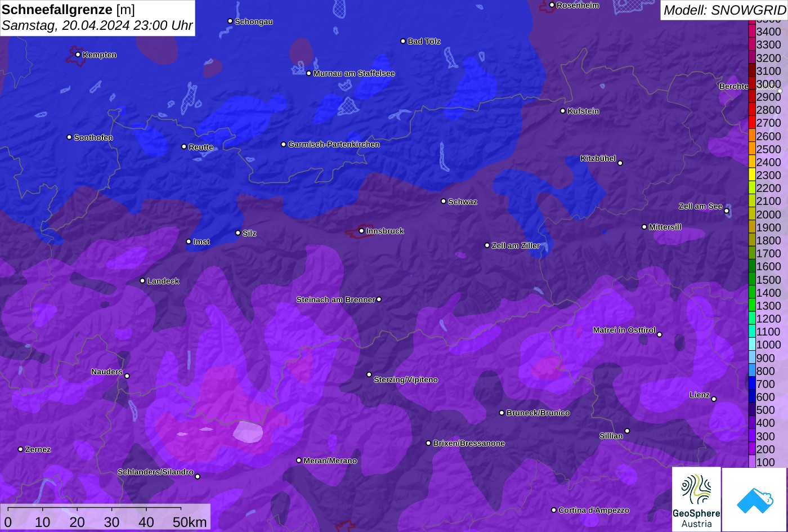Click the "Samstag, 20.04.2024 23:00 Uhr" timestamp

point(97,25)
